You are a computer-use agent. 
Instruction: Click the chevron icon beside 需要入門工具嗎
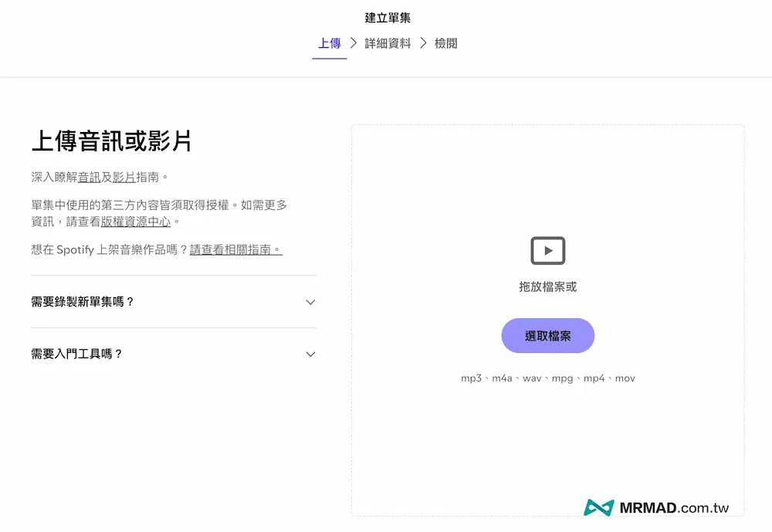pos(310,354)
